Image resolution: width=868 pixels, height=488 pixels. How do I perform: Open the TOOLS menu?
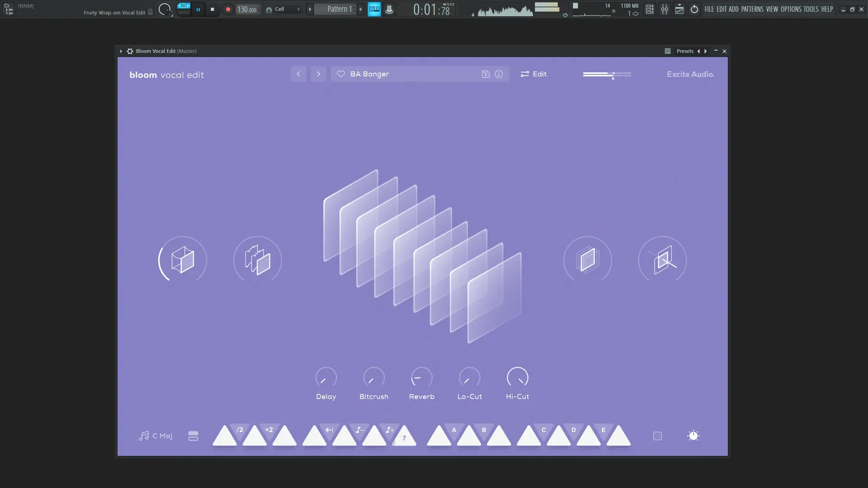[811, 9]
